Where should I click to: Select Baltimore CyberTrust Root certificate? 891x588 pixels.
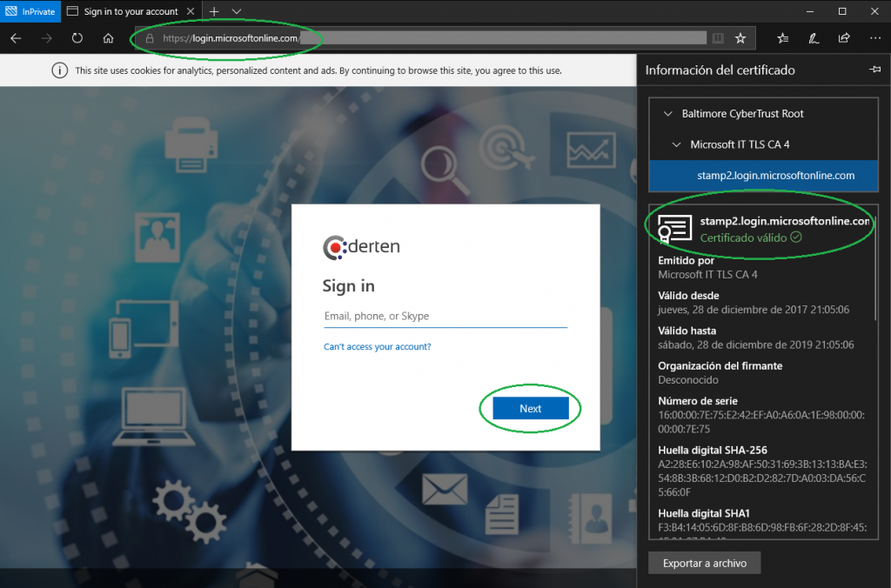click(x=743, y=114)
